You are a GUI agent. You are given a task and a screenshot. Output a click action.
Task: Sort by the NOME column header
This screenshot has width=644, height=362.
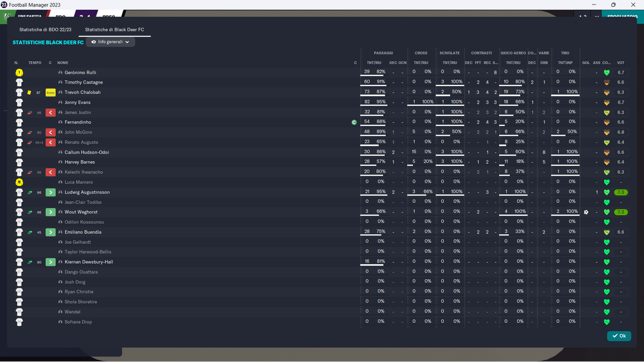pyautogui.click(x=62, y=63)
